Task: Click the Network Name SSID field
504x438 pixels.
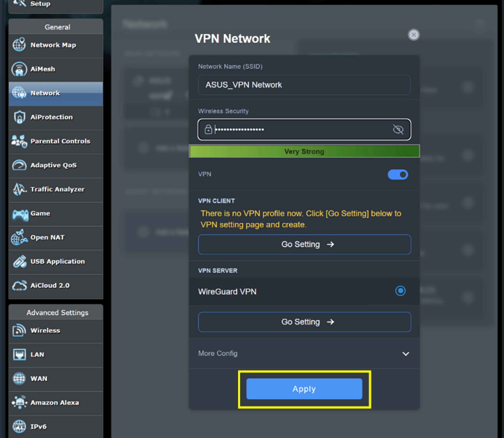Action: [304, 85]
